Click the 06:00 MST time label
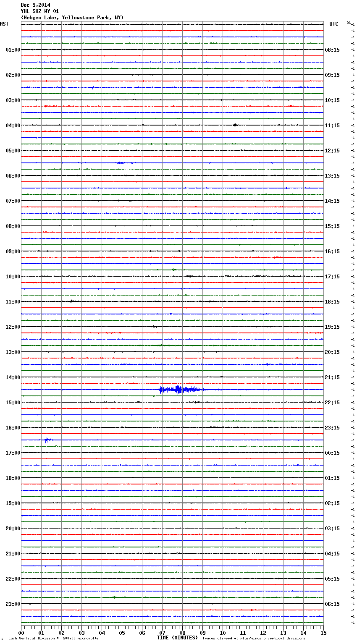This screenshot has height=644, width=357. (13, 176)
